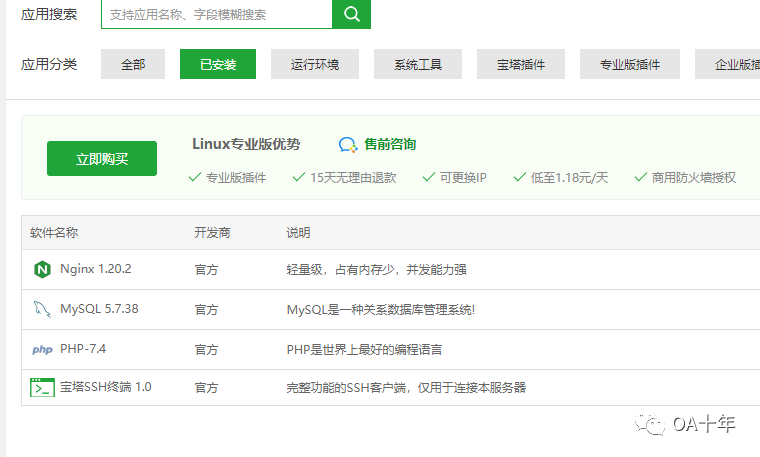This screenshot has height=457, width=760.
Task: Click the Linux专业版优势 heading
Action: click(246, 144)
